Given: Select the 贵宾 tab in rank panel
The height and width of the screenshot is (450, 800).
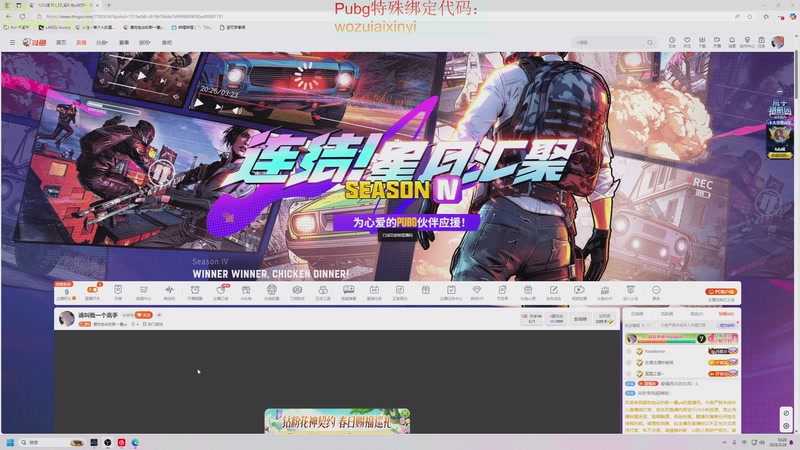Looking at the screenshot, I should (696, 314).
